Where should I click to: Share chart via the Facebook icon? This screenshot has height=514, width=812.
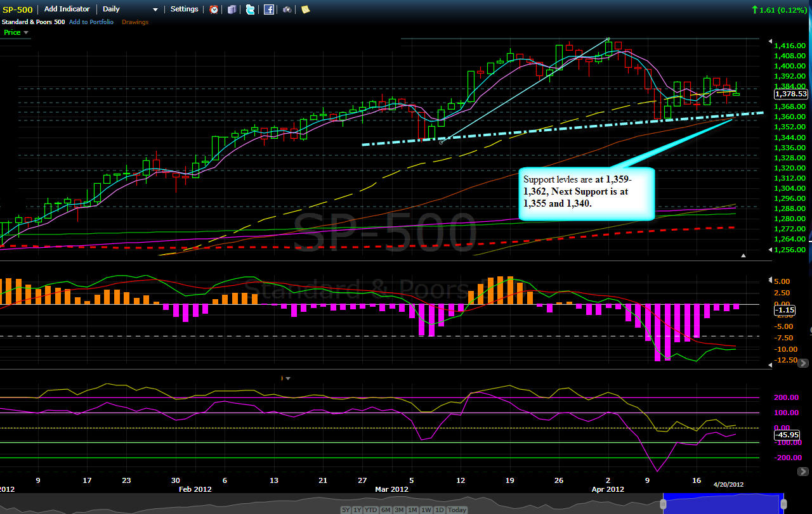click(x=269, y=10)
